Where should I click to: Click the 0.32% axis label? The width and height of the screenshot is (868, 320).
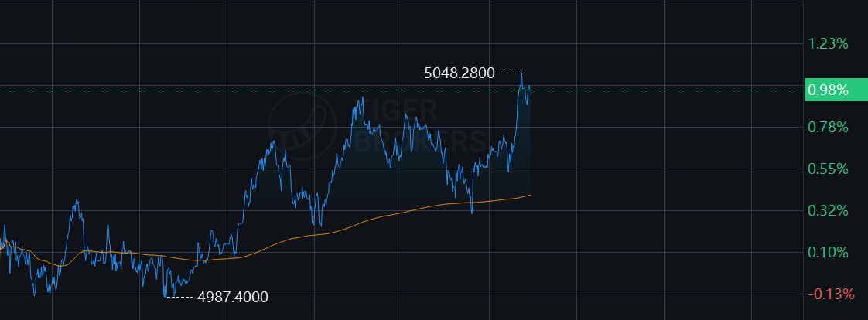[828, 210]
